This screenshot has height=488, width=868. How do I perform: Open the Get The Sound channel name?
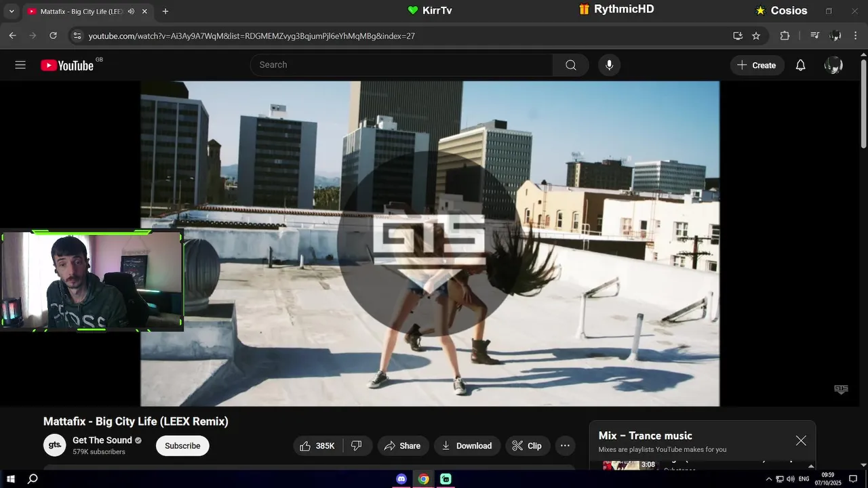point(102,440)
